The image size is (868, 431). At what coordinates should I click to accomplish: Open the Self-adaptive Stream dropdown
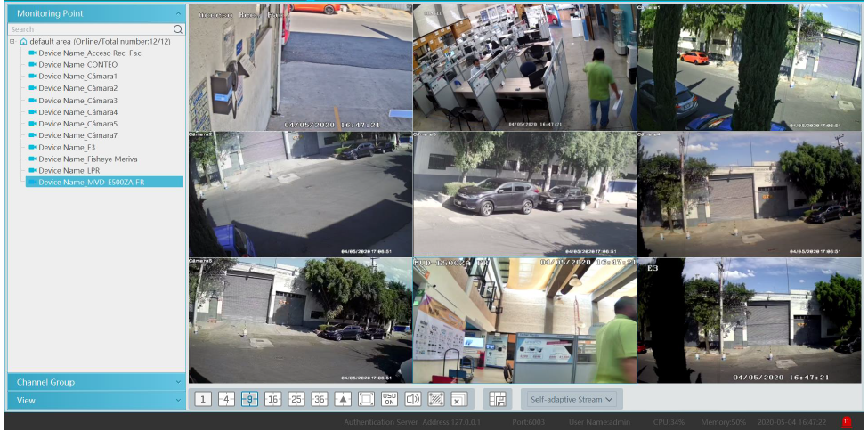[572, 399]
